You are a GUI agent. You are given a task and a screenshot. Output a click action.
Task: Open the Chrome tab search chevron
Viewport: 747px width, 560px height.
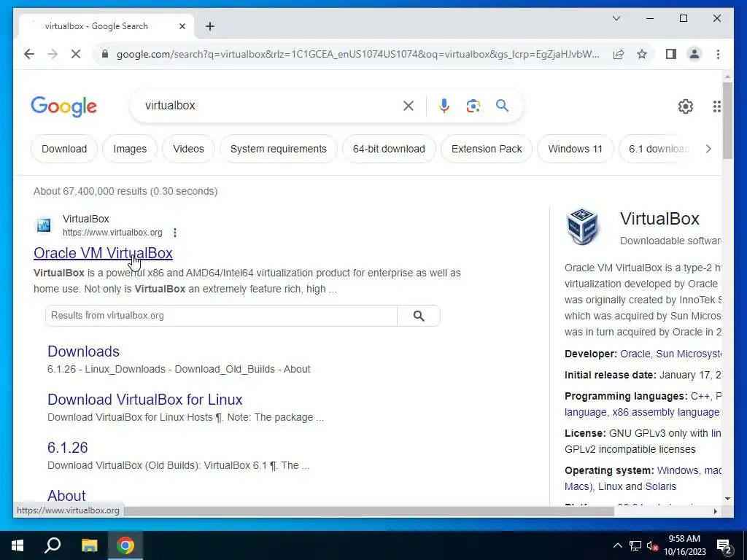(x=616, y=18)
